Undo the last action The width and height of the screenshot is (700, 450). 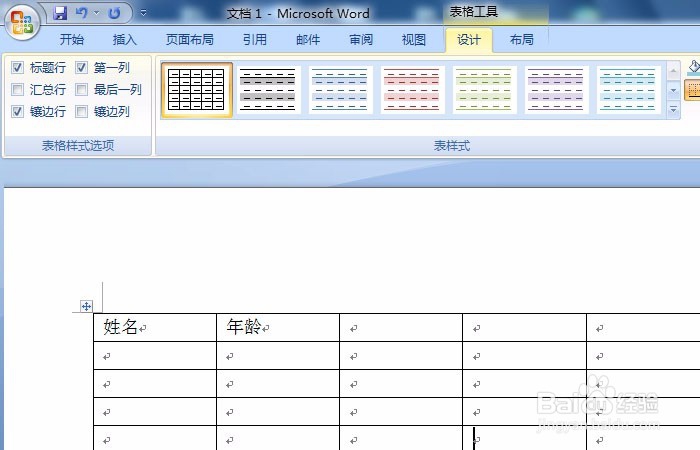(81, 13)
